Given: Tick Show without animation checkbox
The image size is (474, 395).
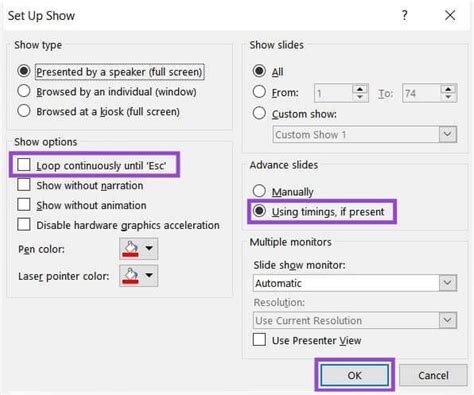Looking at the screenshot, I should [24, 205].
